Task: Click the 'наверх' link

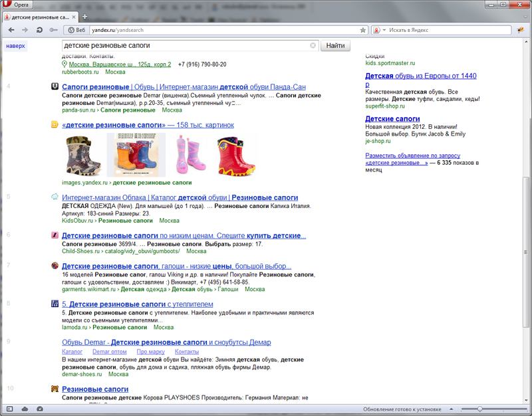Action: click(15, 46)
